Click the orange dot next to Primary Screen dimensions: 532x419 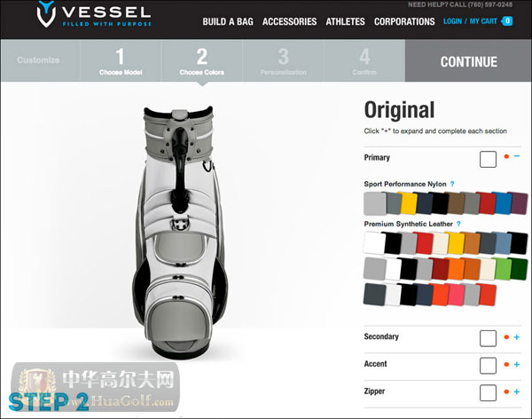pos(506,156)
